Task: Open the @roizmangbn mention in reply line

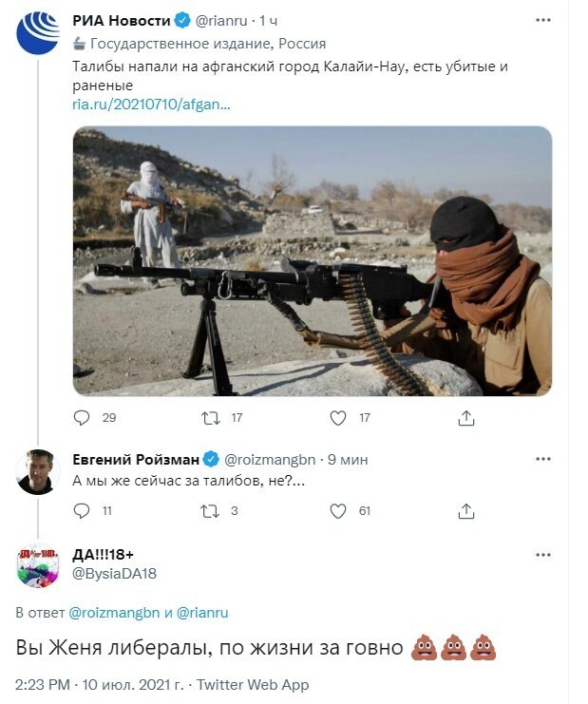Action: pos(114,613)
